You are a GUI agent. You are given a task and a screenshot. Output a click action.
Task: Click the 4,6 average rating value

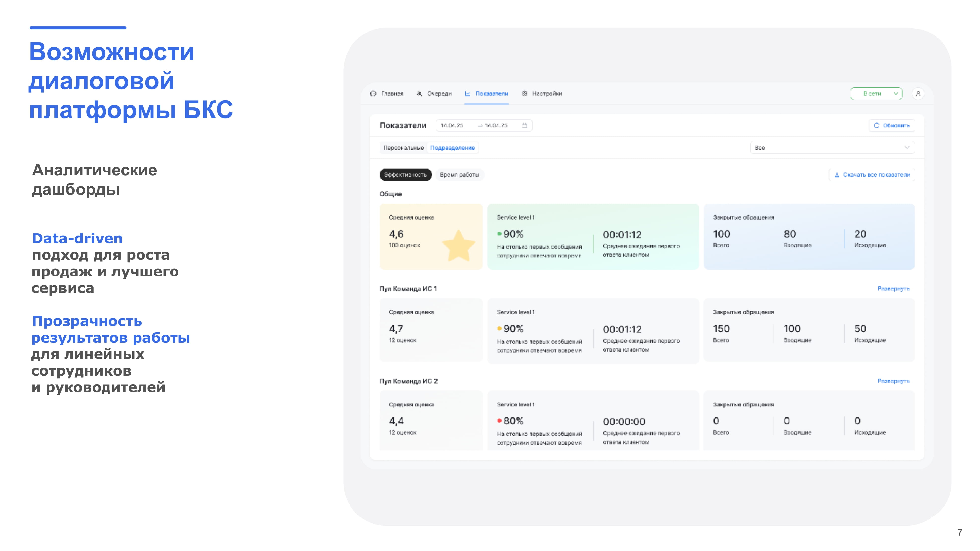tap(396, 234)
